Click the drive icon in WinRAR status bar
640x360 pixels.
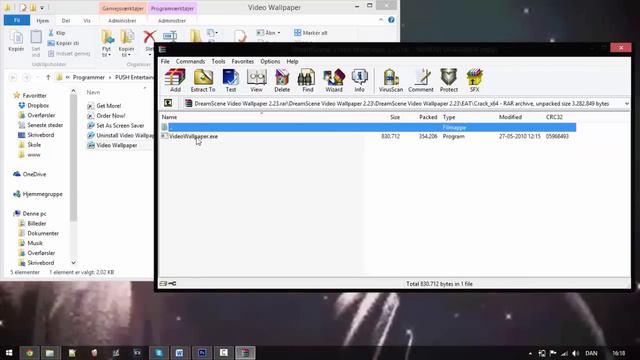point(163,283)
